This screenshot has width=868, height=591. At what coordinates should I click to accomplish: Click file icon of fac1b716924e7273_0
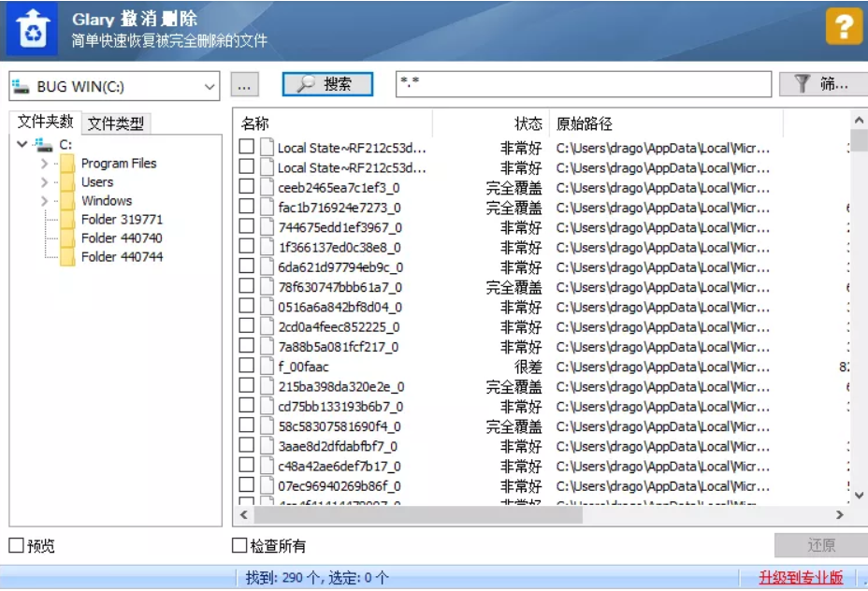tap(267, 207)
